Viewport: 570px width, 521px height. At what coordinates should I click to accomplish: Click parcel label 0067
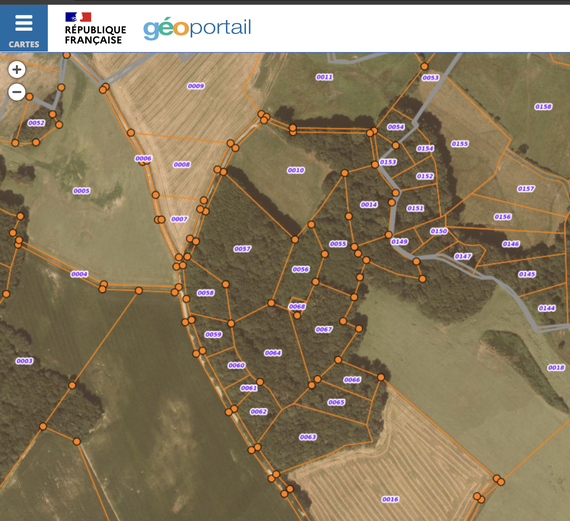coord(324,329)
